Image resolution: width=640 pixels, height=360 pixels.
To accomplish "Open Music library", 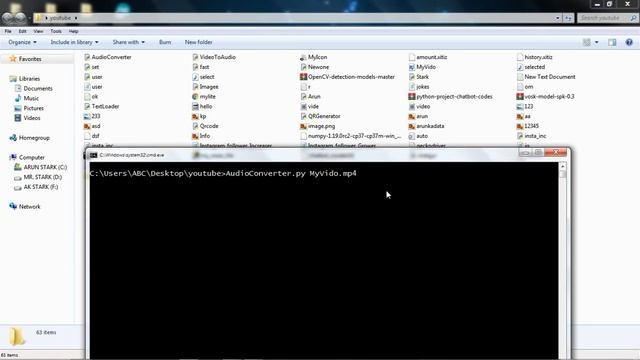I will [31, 98].
